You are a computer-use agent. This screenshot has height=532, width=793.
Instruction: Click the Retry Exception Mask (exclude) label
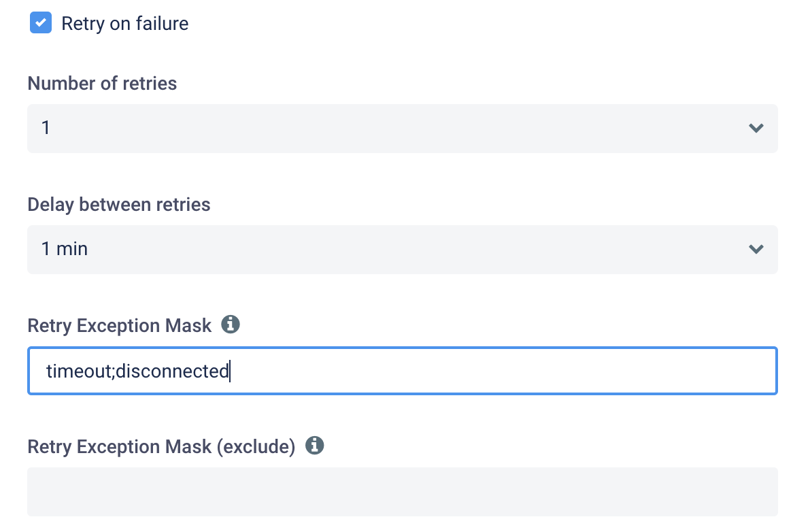point(161,447)
